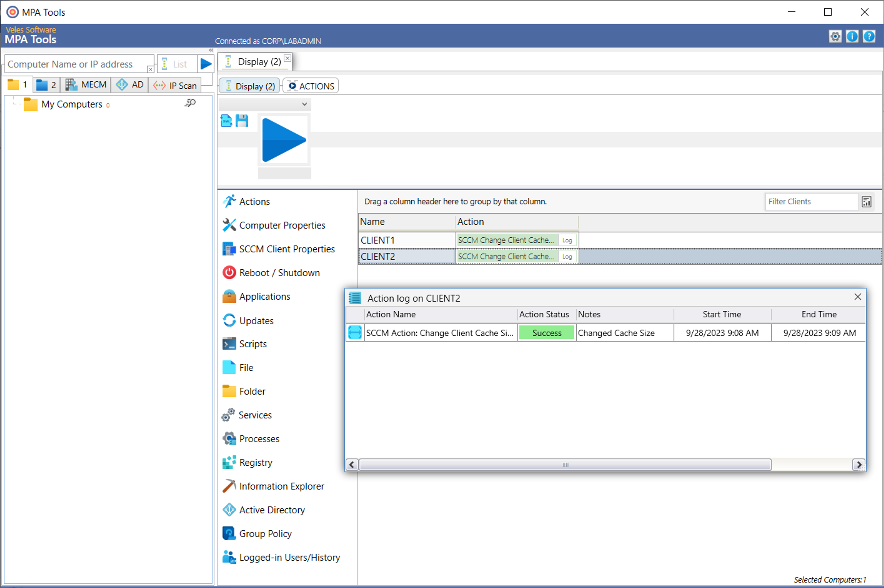The image size is (884, 588).
Task: Switch to the ACTIONS sub-tab
Action: point(311,86)
